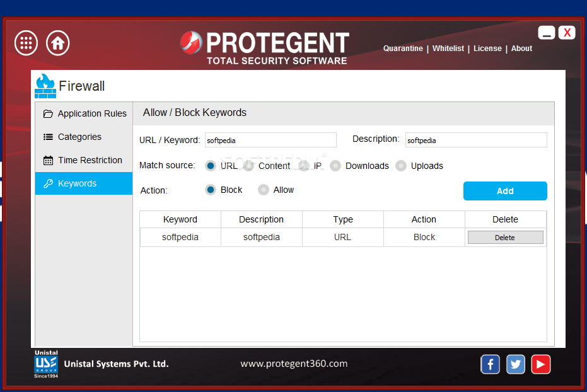Viewport: 587px width, 392px height.
Task: Open the About link
Action: click(521, 49)
